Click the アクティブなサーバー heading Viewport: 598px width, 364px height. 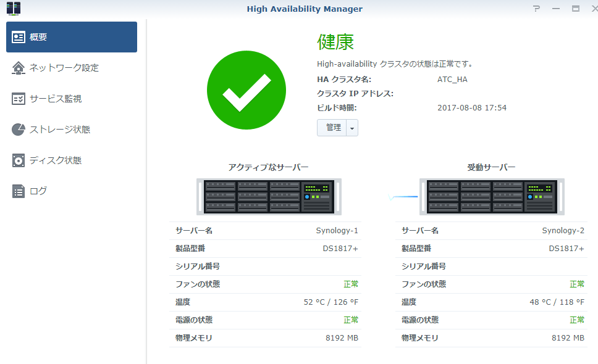tap(269, 167)
